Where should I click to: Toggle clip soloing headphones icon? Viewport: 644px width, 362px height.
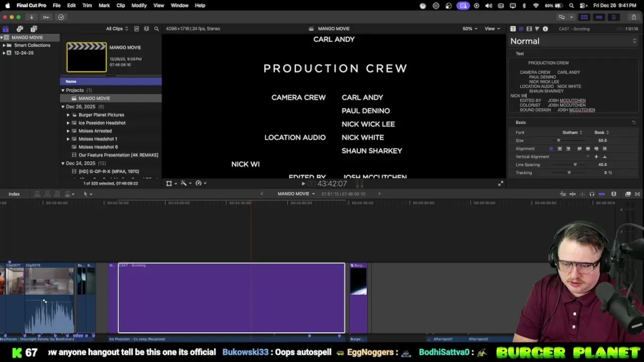(592, 194)
